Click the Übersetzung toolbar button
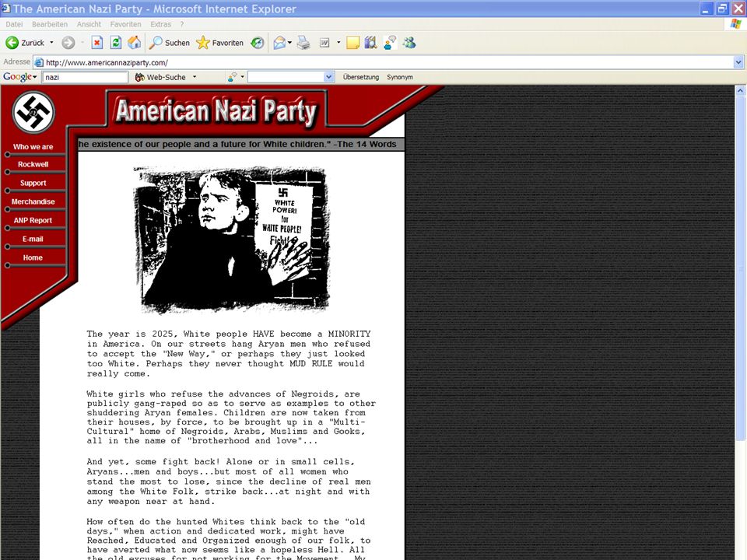This screenshot has height=560, width=747. click(360, 77)
